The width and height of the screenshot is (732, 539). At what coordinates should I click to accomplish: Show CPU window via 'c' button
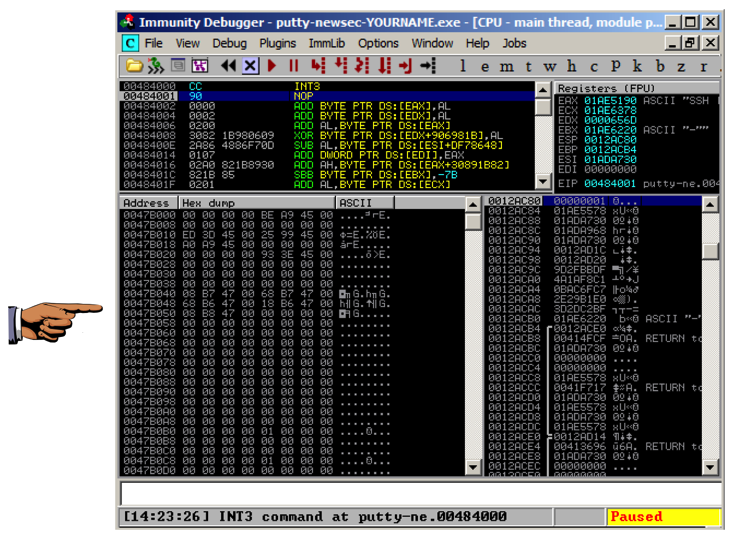(594, 67)
